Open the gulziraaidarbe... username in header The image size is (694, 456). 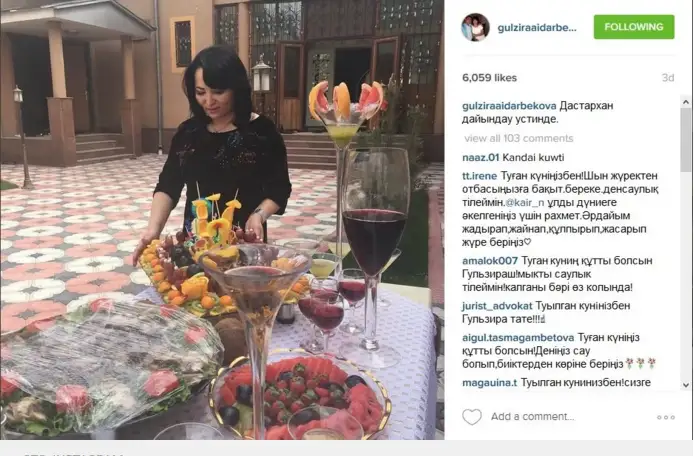pos(537,27)
